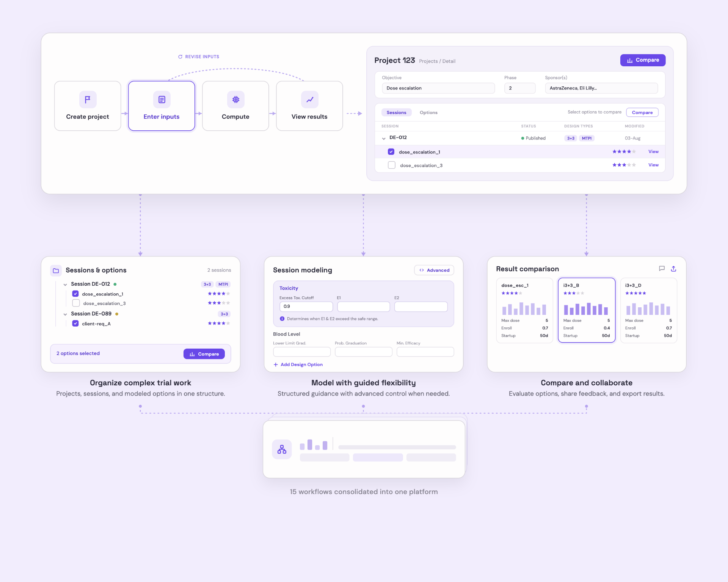This screenshot has width=728, height=582.
Task: Select the Enter inputs step
Action: tap(162, 106)
